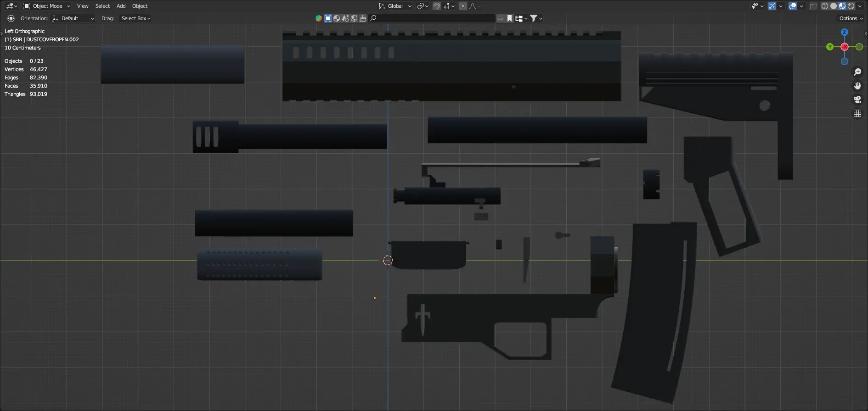Viewport: 868px width, 411px height.
Task: Click the red -X axis on gizmo
Action: click(x=845, y=47)
